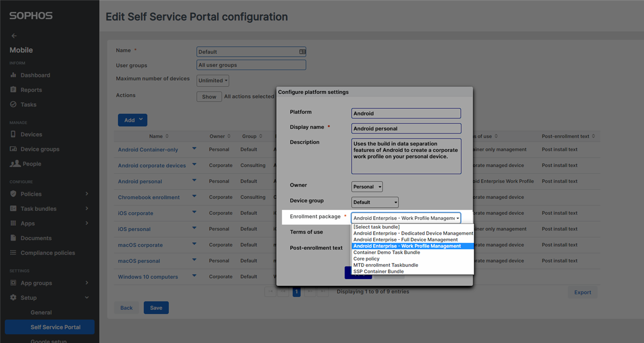
Task: Click the Export button
Action: 583,292
